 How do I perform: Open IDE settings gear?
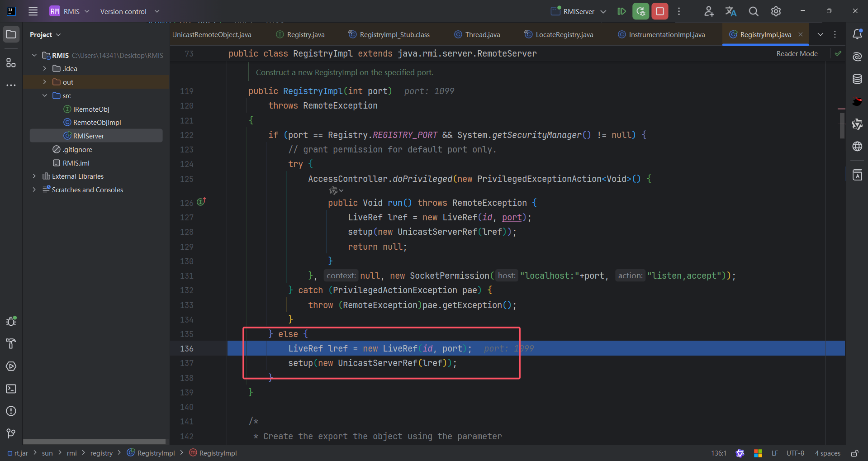click(776, 11)
